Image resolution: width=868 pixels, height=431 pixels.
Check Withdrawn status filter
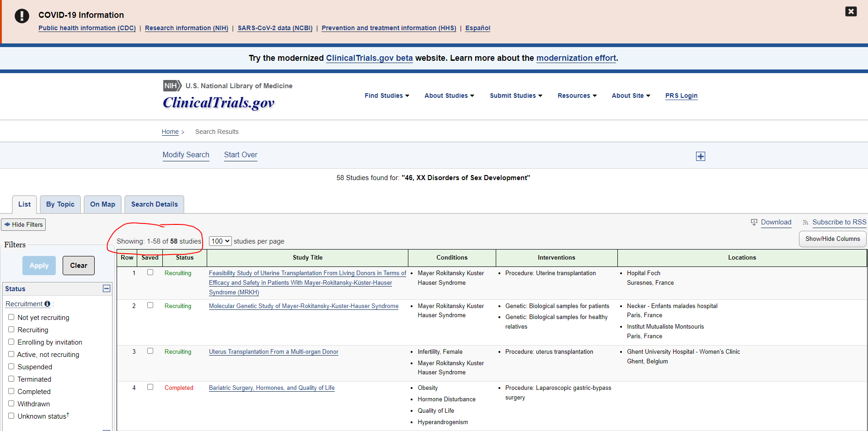11,403
